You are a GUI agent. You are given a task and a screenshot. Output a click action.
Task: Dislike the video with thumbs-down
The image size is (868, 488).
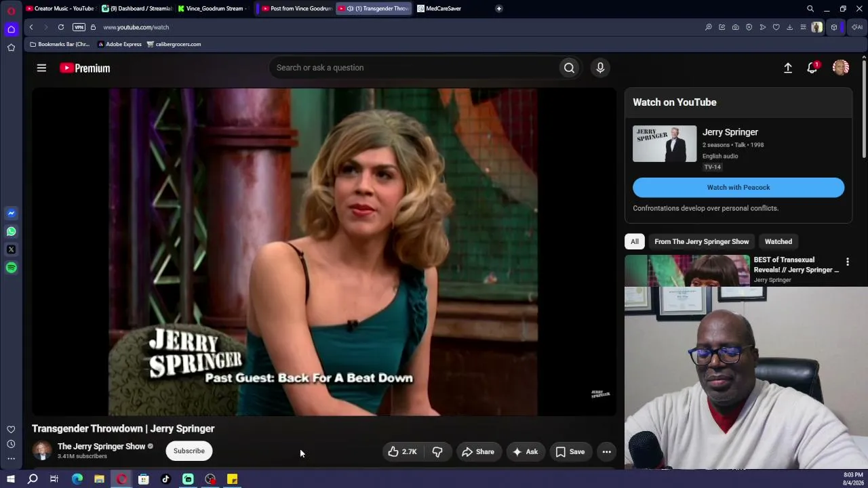(437, 451)
